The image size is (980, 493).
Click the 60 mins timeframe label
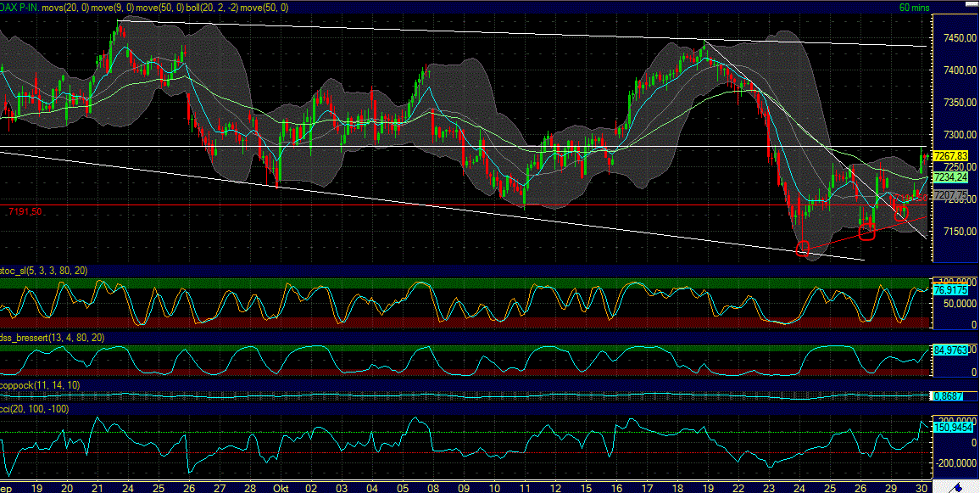coord(914,7)
